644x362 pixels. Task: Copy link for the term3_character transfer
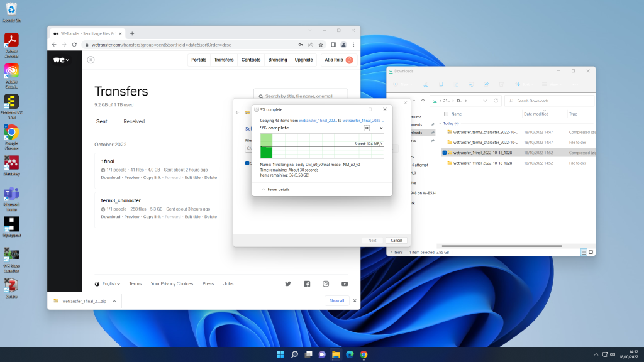click(x=152, y=217)
